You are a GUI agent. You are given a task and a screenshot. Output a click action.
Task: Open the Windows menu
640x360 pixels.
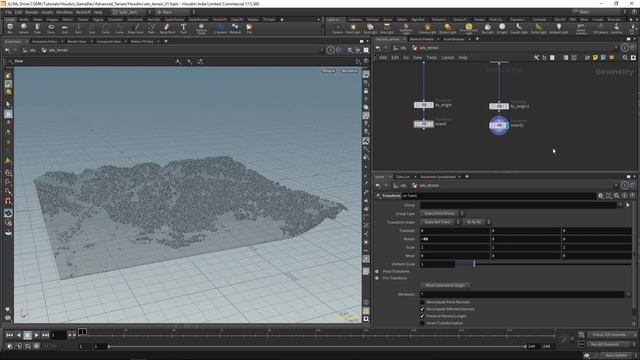pyautogui.click(x=64, y=12)
